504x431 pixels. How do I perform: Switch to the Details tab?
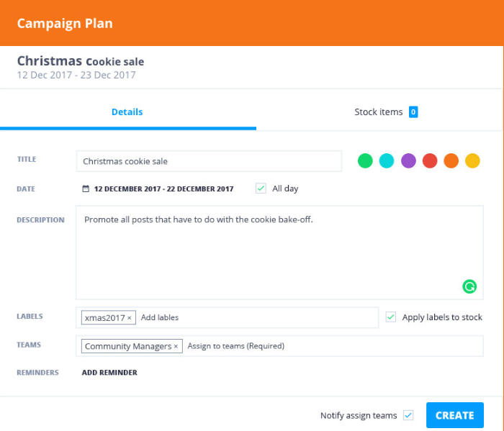127,112
